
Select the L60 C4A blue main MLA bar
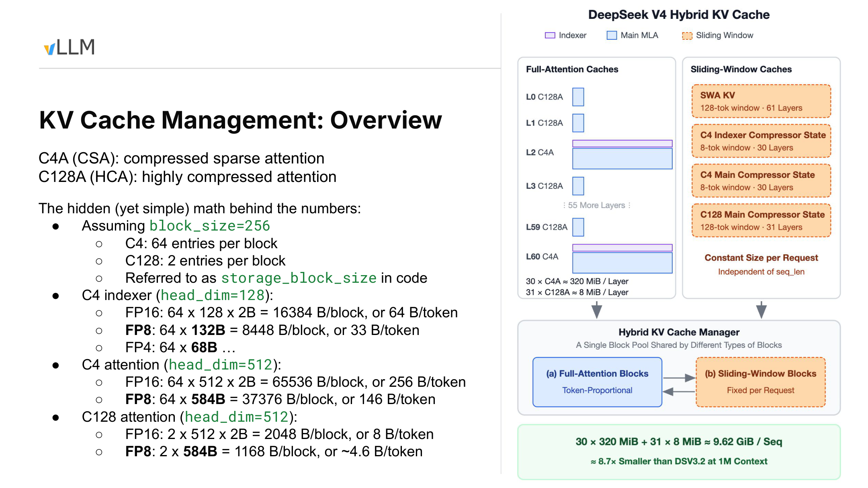pyautogui.click(x=622, y=263)
